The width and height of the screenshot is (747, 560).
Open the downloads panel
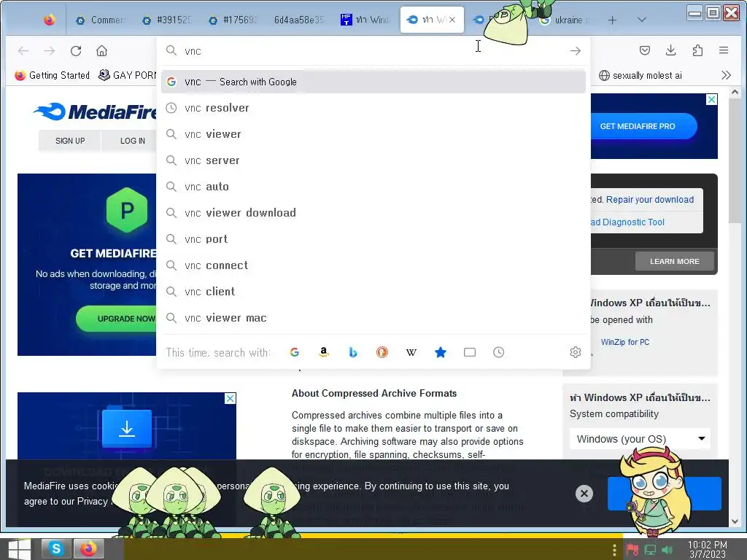pos(671,50)
